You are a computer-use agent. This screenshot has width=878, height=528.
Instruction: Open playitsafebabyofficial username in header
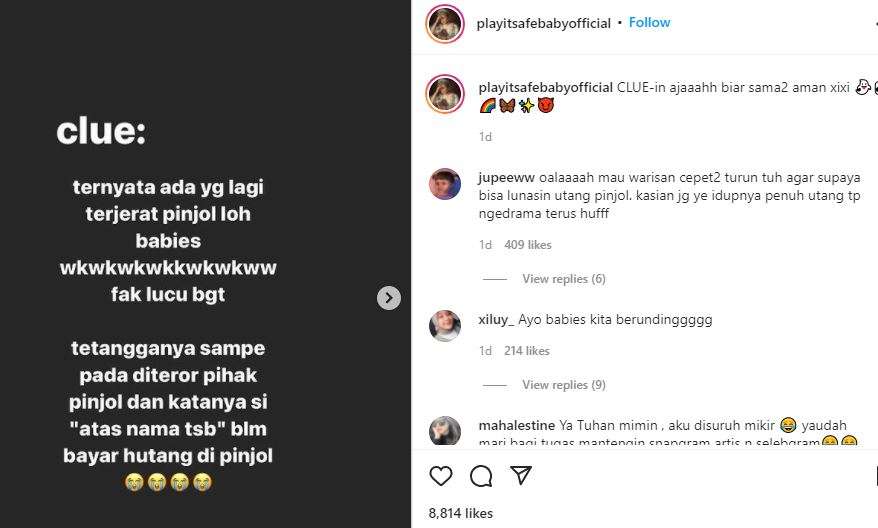point(544,23)
